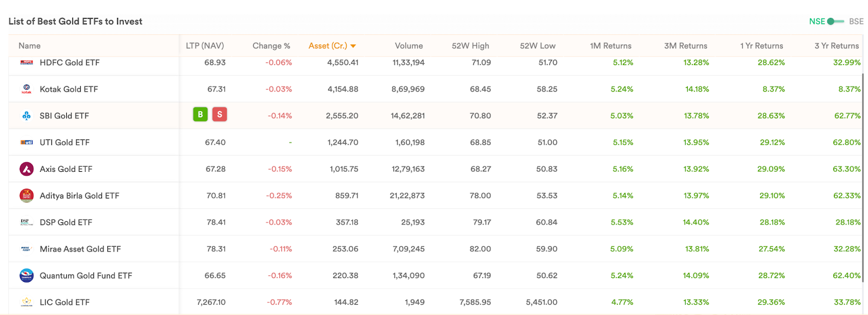
Task: Click the sort arrow next to Asset (Cr.)
Action: coord(353,46)
